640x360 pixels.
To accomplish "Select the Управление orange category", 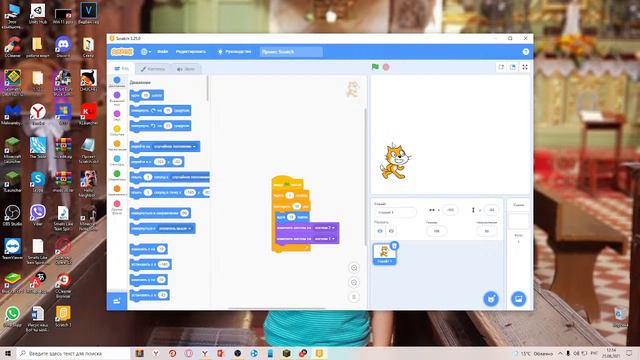I will pos(117,146).
